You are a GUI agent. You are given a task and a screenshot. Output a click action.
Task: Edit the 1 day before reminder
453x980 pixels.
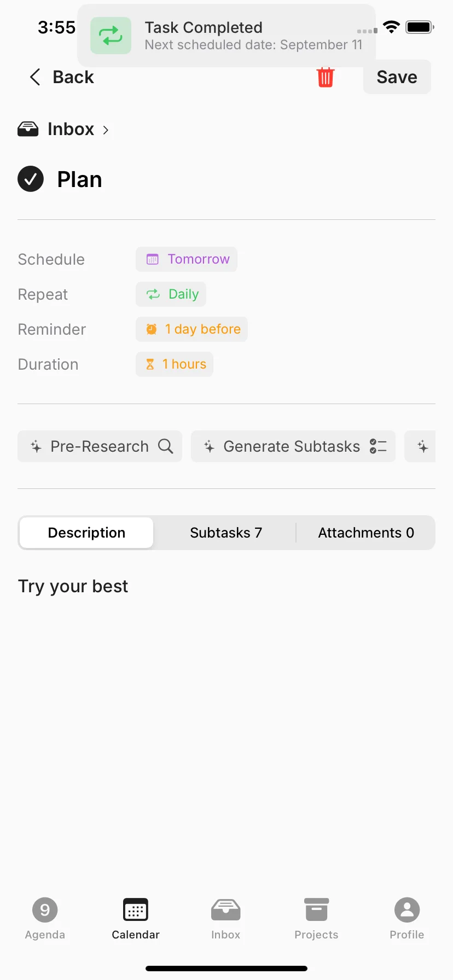pos(191,329)
